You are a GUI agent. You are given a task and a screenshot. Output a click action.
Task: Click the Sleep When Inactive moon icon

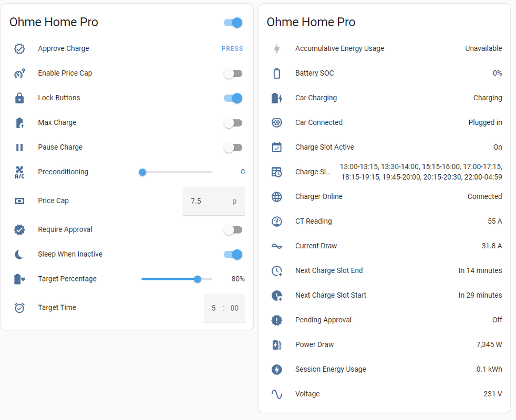coord(19,254)
